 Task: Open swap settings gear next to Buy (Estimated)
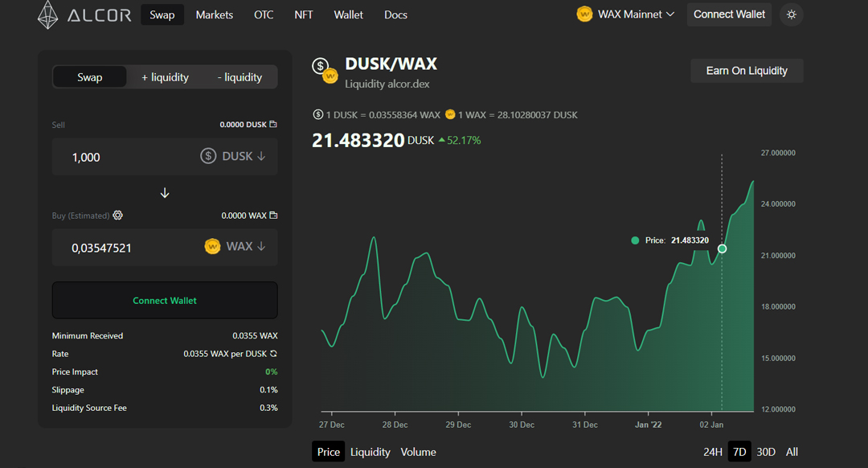pyautogui.click(x=118, y=215)
